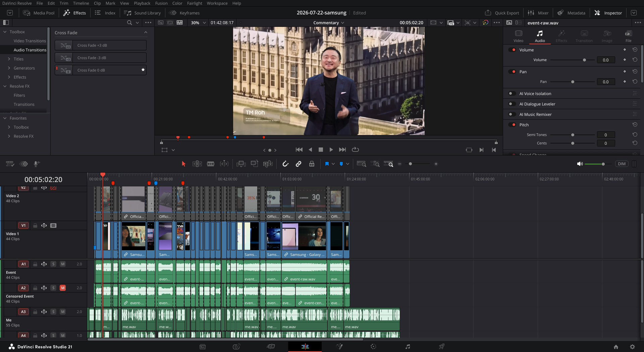
Task: Open the Fusion page icon
Action: [x=339, y=347]
